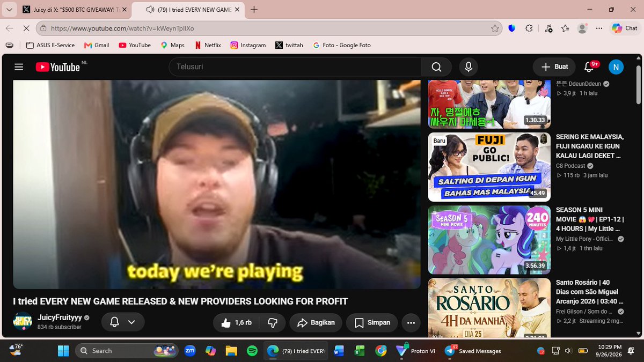The image size is (644, 362).
Task: Dislike the video with thumbs down
Action: click(273, 322)
